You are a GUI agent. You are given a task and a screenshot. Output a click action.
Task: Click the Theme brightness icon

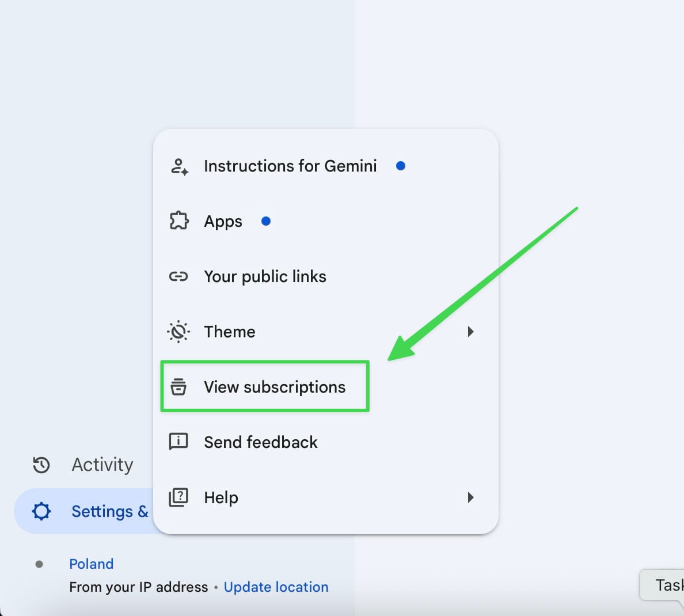(x=179, y=332)
